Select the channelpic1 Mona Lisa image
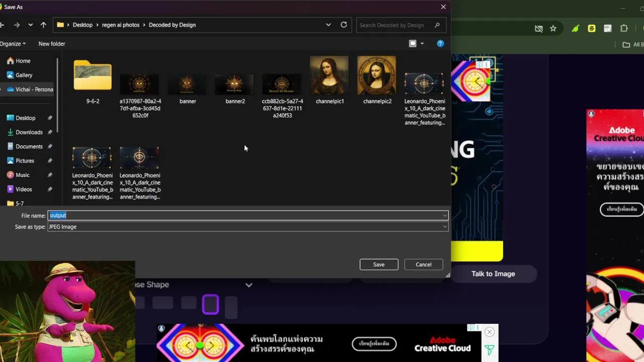This screenshot has height=362, width=644. click(x=330, y=80)
